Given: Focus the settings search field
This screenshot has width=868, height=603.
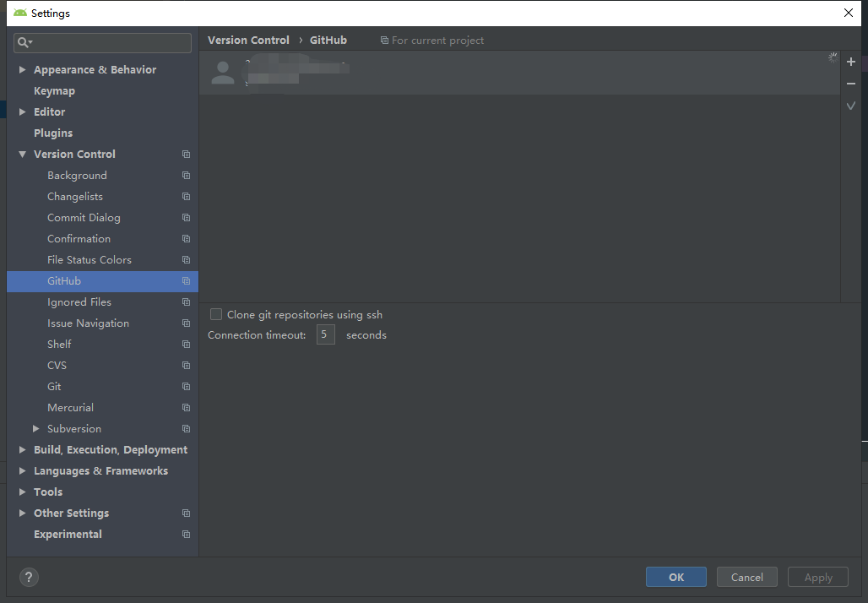Looking at the screenshot, I should tap(102, 42).
